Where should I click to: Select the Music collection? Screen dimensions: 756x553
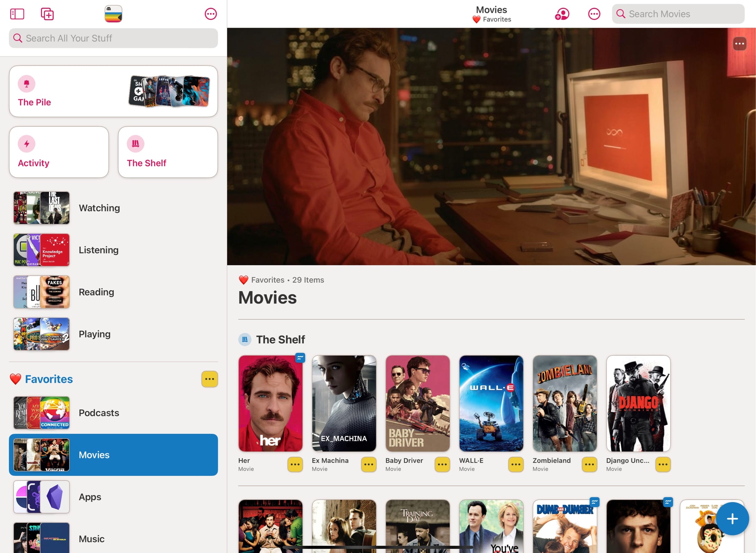click(113, 539)
